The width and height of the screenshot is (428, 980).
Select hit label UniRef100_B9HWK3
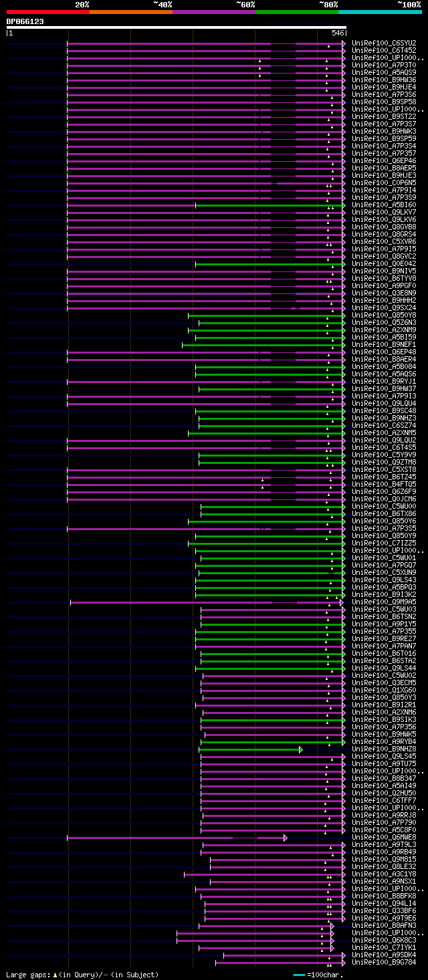point(384,132)
